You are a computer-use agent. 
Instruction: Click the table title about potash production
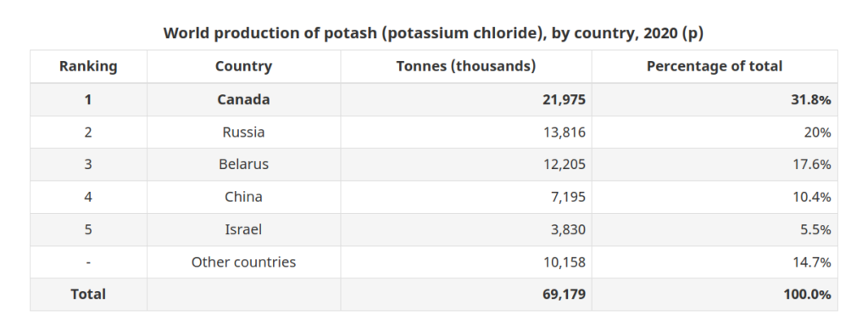[433, 33]
